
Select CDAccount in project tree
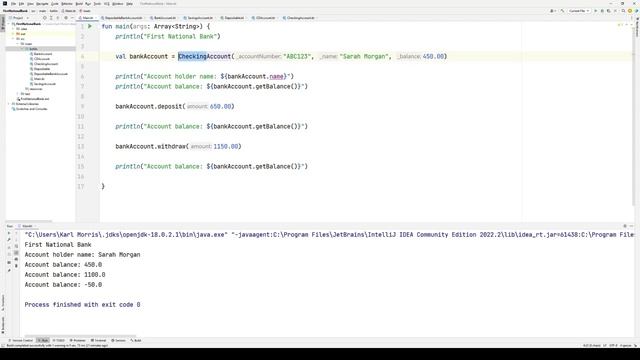click(x=39, y=59)
